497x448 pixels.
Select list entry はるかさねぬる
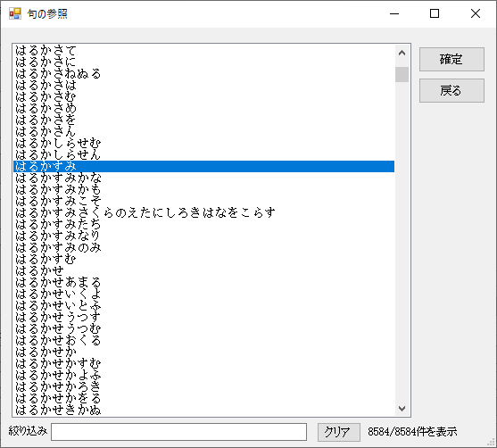pyautogui.click(x=204, y=73)
